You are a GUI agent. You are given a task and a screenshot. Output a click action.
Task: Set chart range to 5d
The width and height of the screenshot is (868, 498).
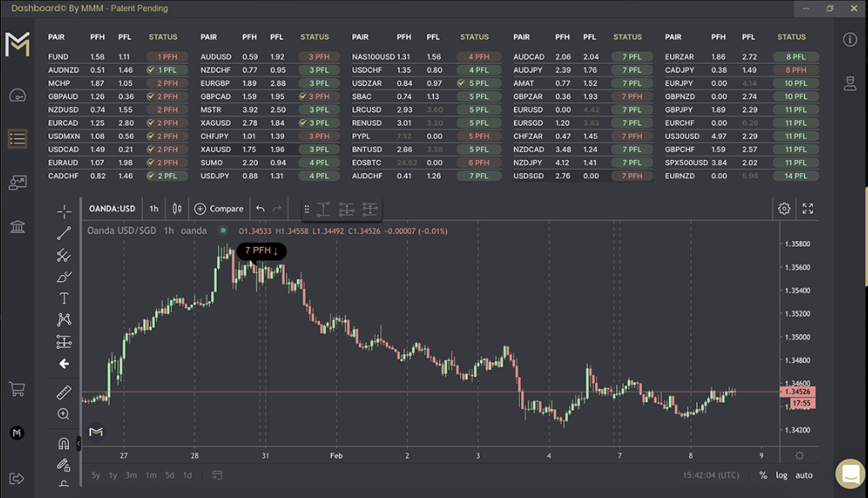169,475
